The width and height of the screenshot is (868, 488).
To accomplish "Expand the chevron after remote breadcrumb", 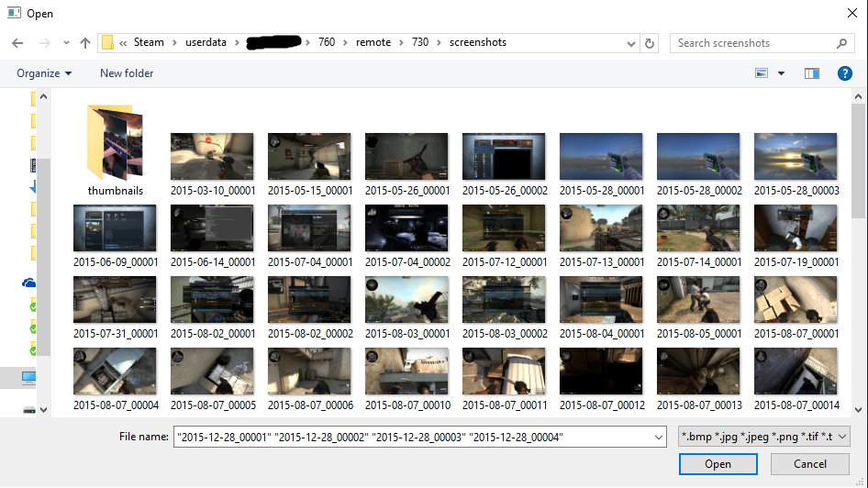I will (x=401, y=42).
